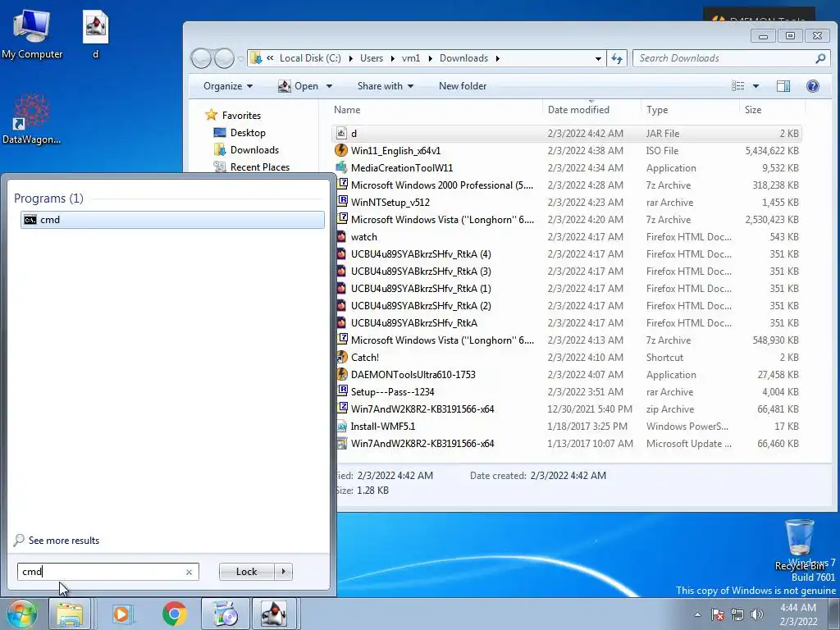Expand the view options dropdown arrow

tap(756, 85)
